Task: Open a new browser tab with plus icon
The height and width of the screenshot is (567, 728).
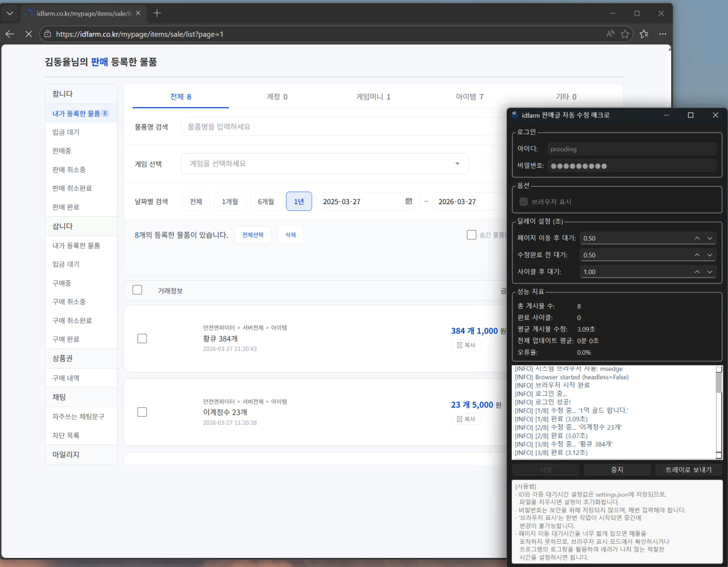Action: [157, 13]
